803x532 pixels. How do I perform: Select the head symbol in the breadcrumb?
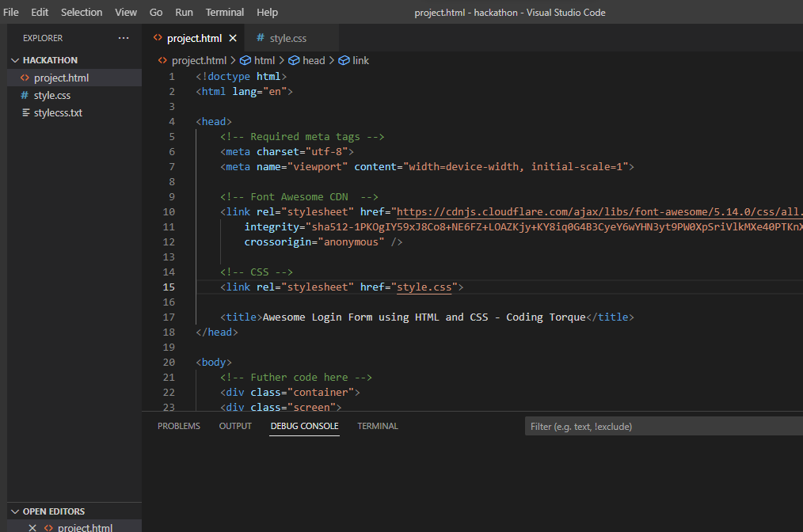[x=306, y=60]
